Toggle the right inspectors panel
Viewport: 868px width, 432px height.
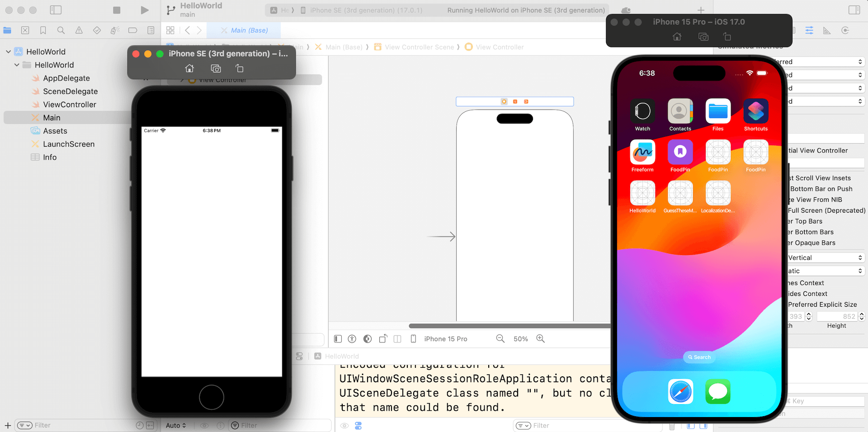[x=854, y=10]
